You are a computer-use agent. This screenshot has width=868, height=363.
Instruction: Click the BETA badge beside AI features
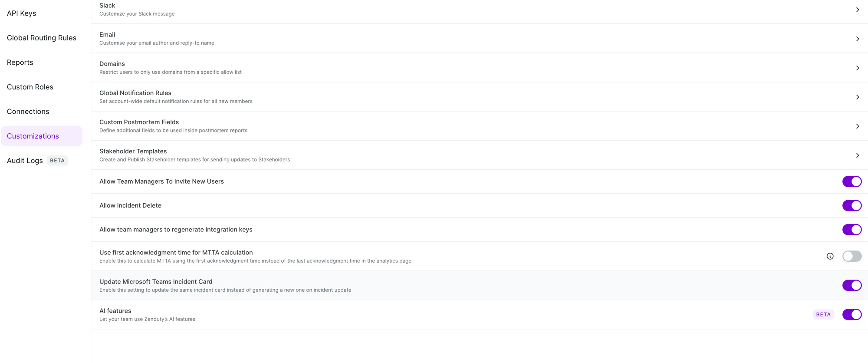[x=823, y=314]
